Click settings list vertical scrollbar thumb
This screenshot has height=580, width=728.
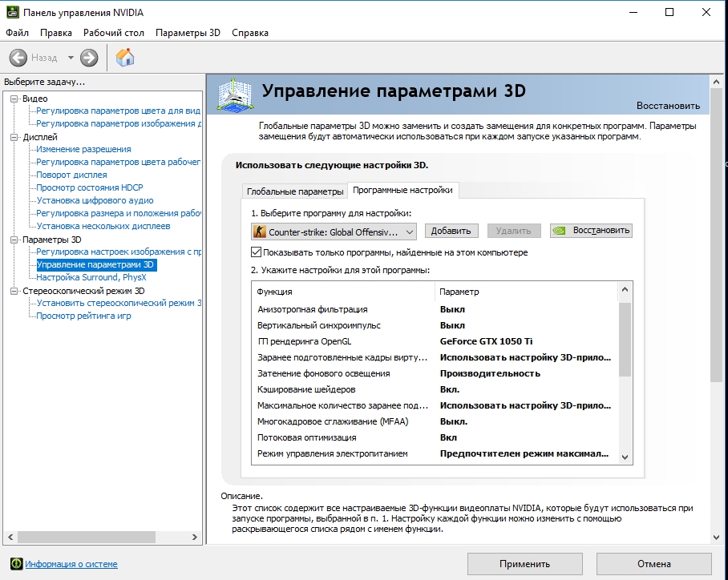[x=625, y=340]
